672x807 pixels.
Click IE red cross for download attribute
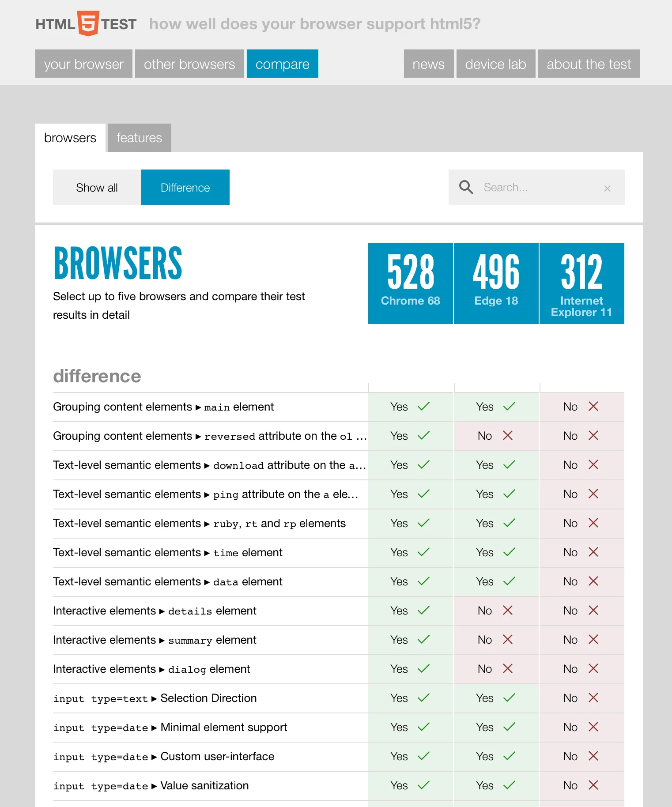point(593,464)
